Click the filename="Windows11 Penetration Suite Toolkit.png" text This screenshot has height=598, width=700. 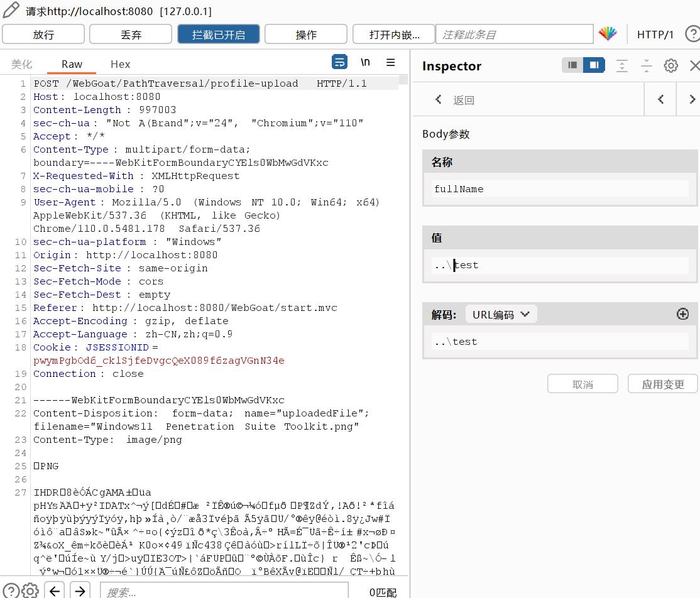click(x=197, y=427)
